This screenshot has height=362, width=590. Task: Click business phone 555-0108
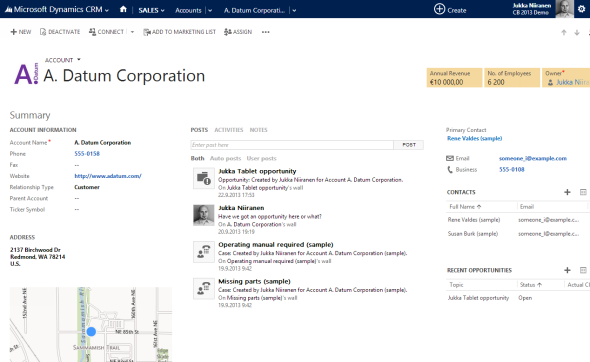[512, 170]
